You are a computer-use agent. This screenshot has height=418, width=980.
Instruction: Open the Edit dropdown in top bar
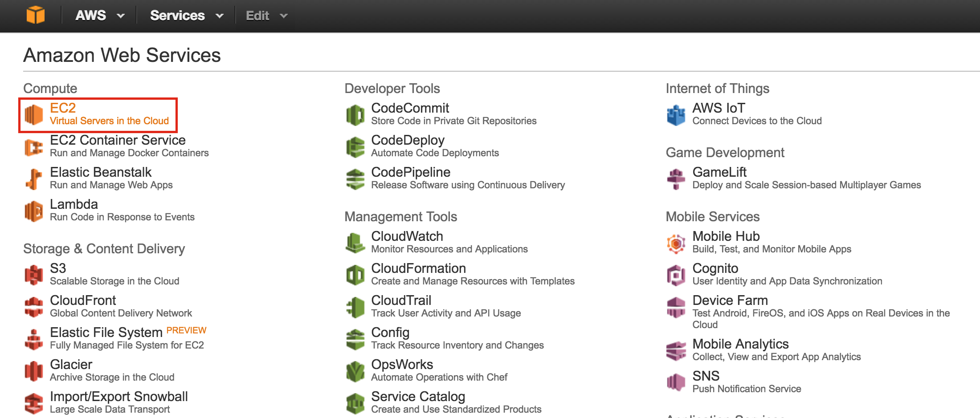pyautogui.click(x=266, y=16)
